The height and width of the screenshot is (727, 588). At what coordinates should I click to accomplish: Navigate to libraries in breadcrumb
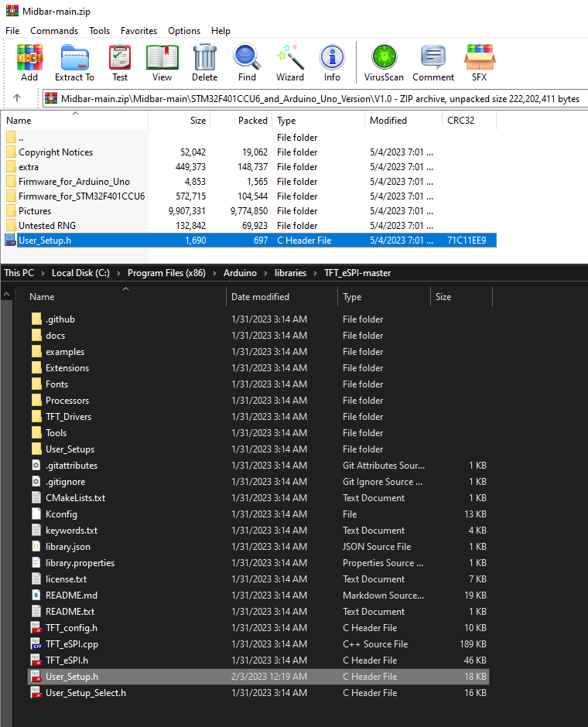pyautogui.click(x=290, y=273)
